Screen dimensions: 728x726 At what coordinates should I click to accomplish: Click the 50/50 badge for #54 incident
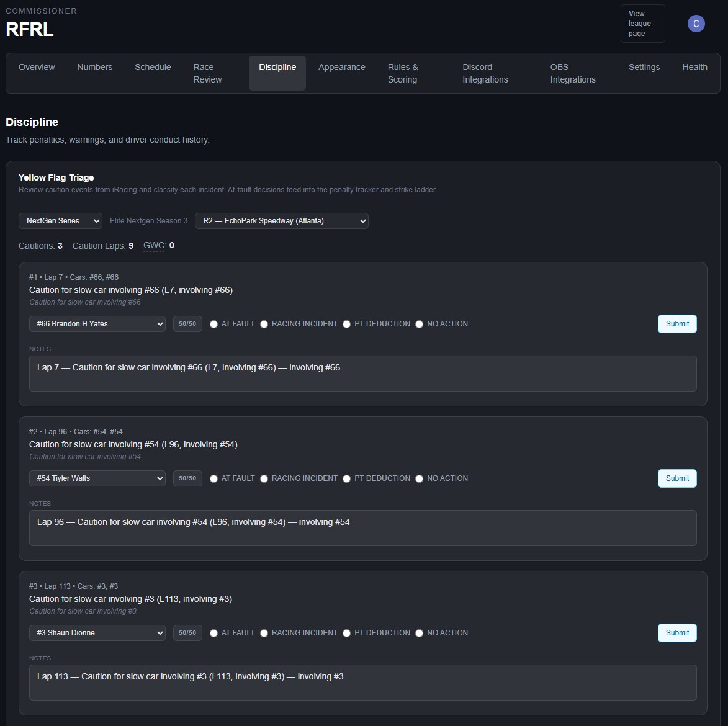(x=187, y=478)
